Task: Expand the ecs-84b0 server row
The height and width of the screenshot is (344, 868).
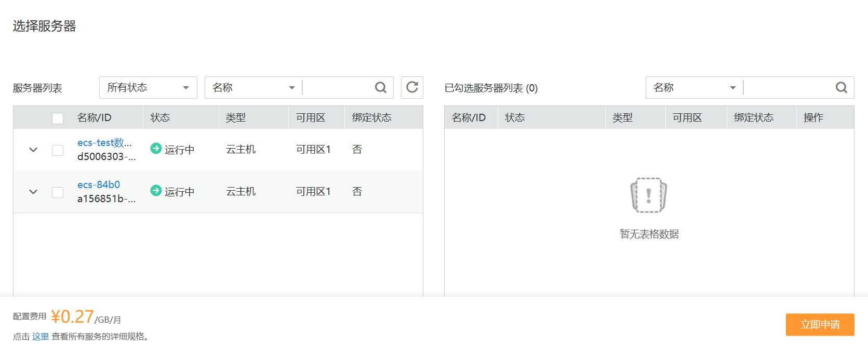Action: (x=33, y=192)
